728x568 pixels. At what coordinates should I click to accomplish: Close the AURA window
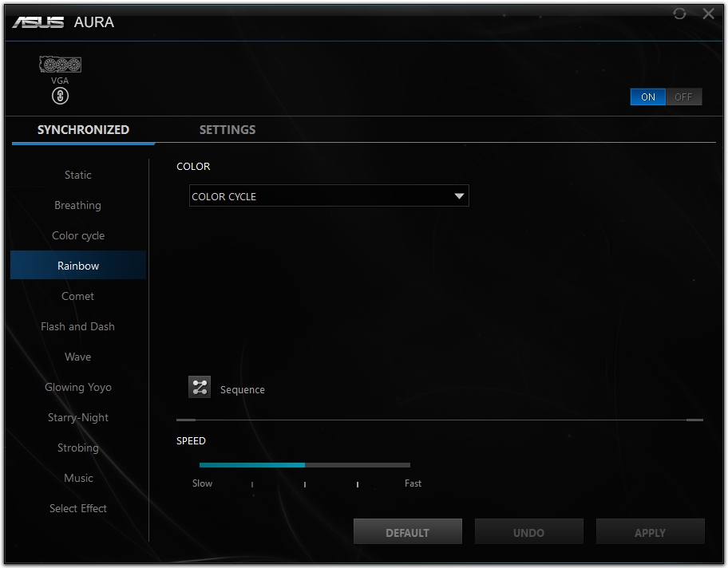point(709,14)
